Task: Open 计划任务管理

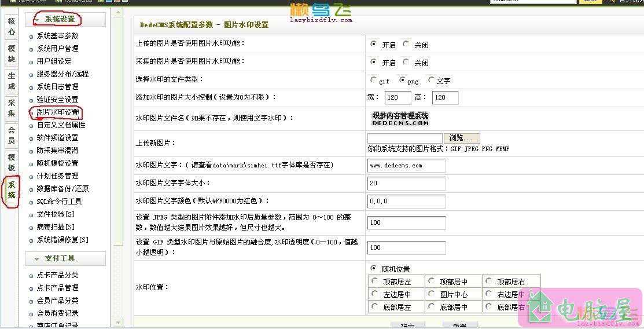Action: (x=57, y=176)
